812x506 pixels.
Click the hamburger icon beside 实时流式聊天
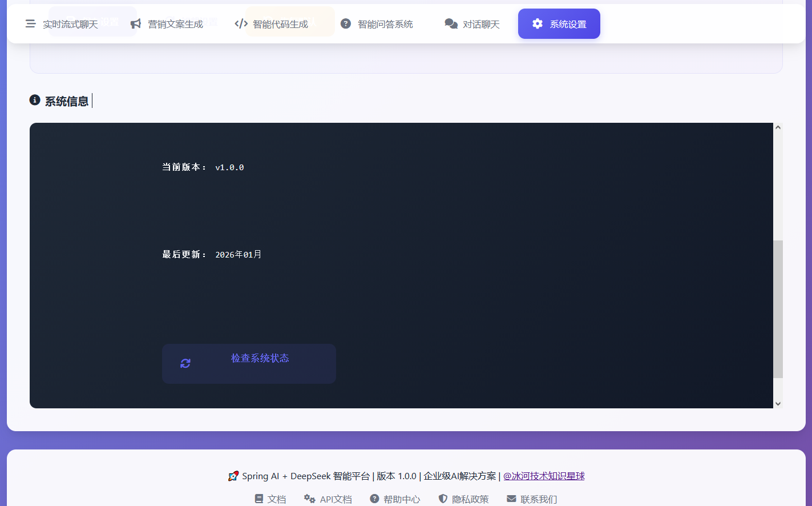31,24
